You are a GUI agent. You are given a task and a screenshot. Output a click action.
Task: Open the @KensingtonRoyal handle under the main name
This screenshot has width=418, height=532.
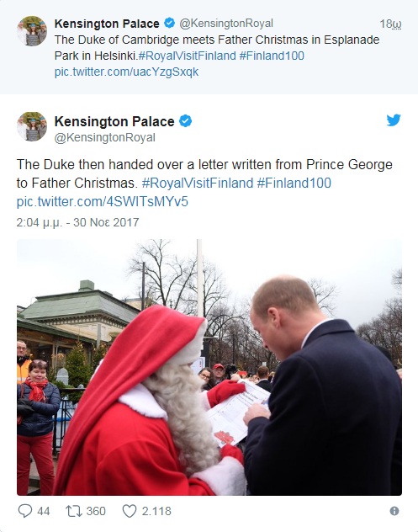click(105, 137)
